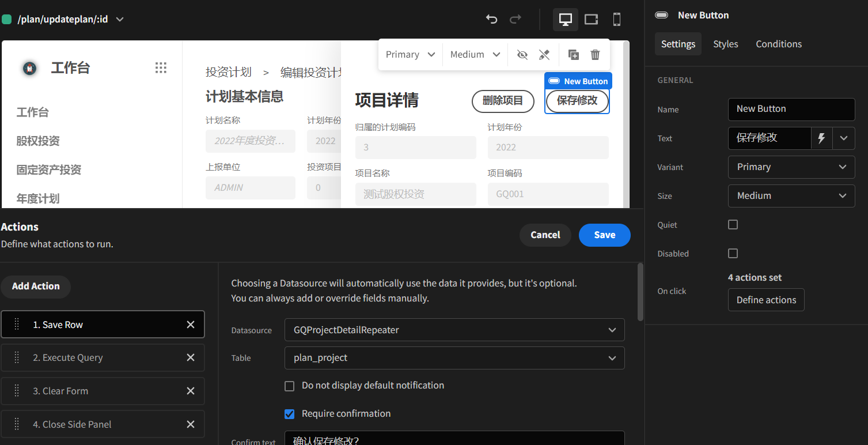Open the Datasource dropdown GQProjectDetailRepeater
This screenshot has width=868, height=445.
click(x=454, y=330)
